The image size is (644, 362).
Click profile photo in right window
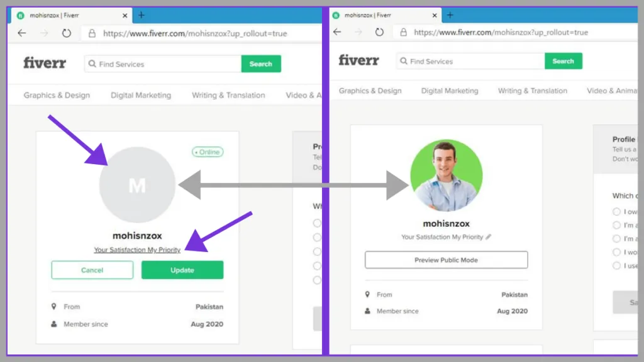tap(447, 175)
